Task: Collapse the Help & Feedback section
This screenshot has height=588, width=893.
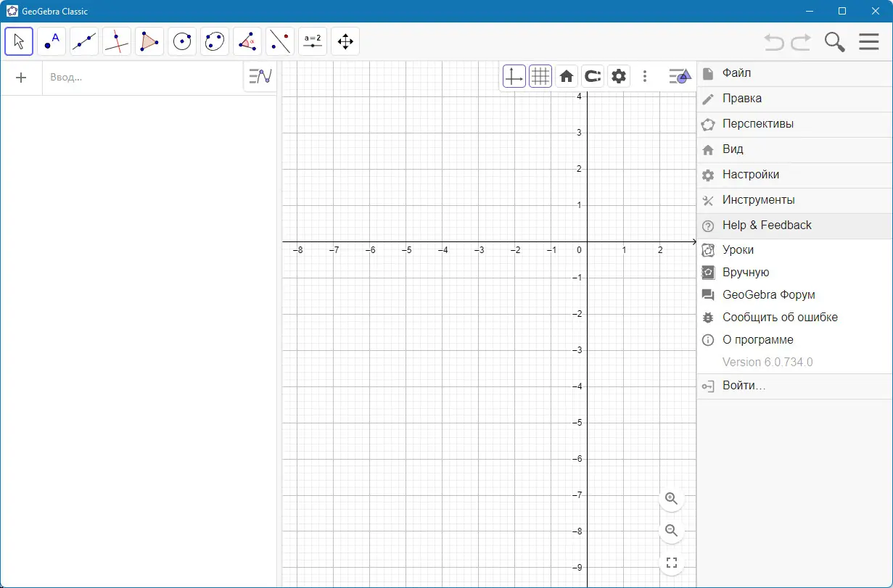Action: pos(795,225)
